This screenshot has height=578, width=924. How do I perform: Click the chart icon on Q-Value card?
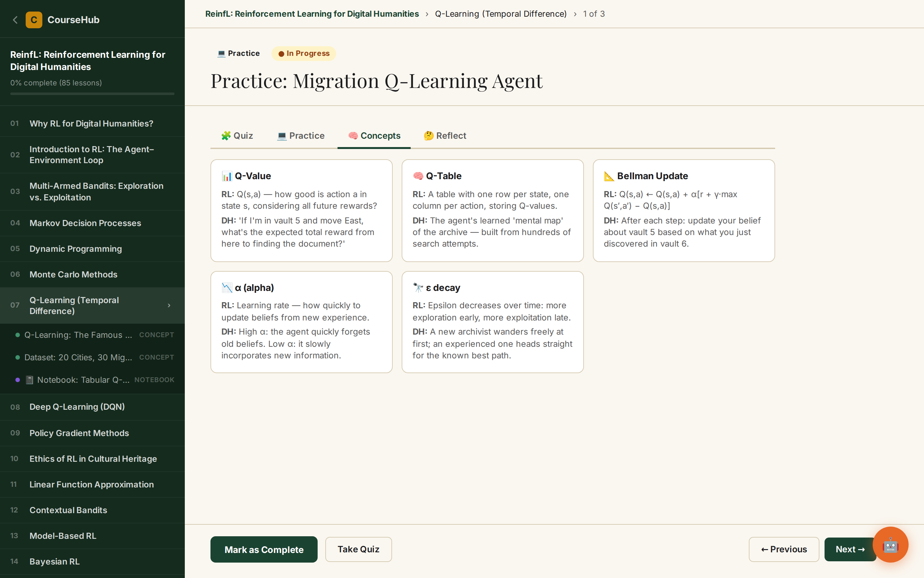click(x=227, y=176)
